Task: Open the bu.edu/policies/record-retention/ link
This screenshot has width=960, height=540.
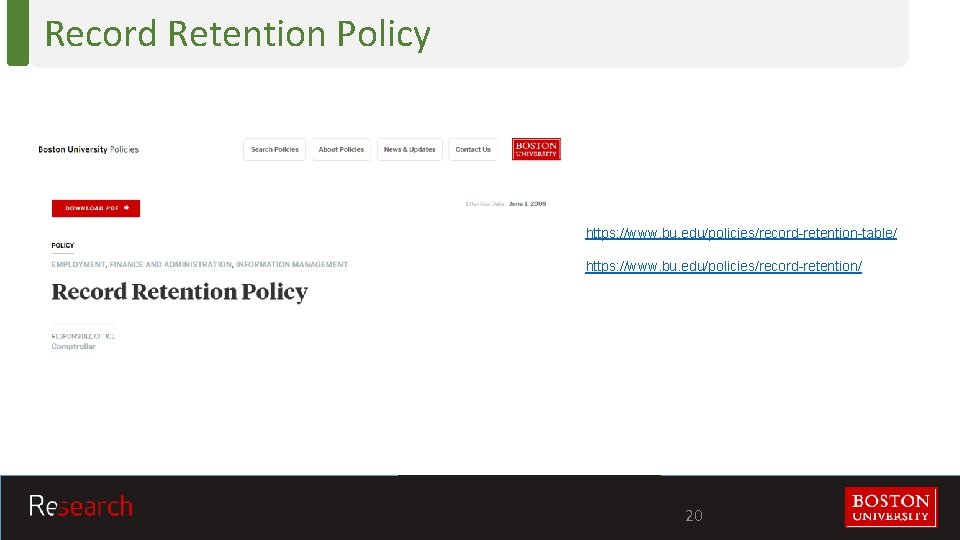Action: (723, 266)
